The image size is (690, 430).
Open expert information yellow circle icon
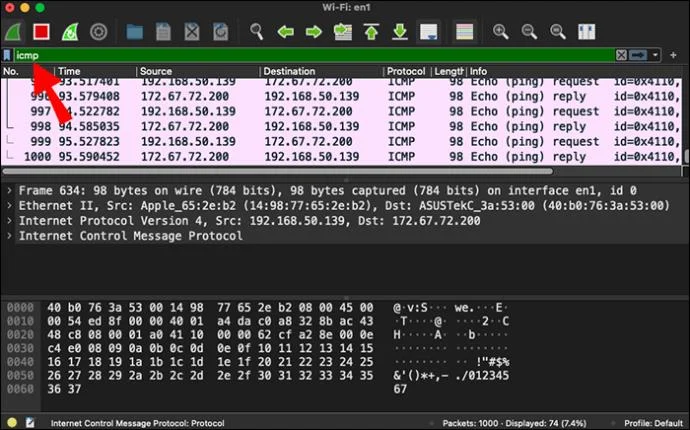[x=12, y=423]
